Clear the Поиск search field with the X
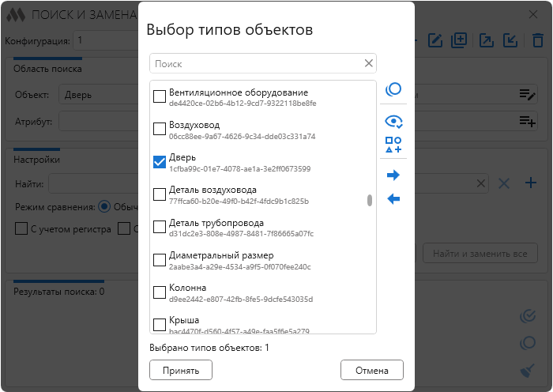The image size is (553, 392). (x=368, y=63)
